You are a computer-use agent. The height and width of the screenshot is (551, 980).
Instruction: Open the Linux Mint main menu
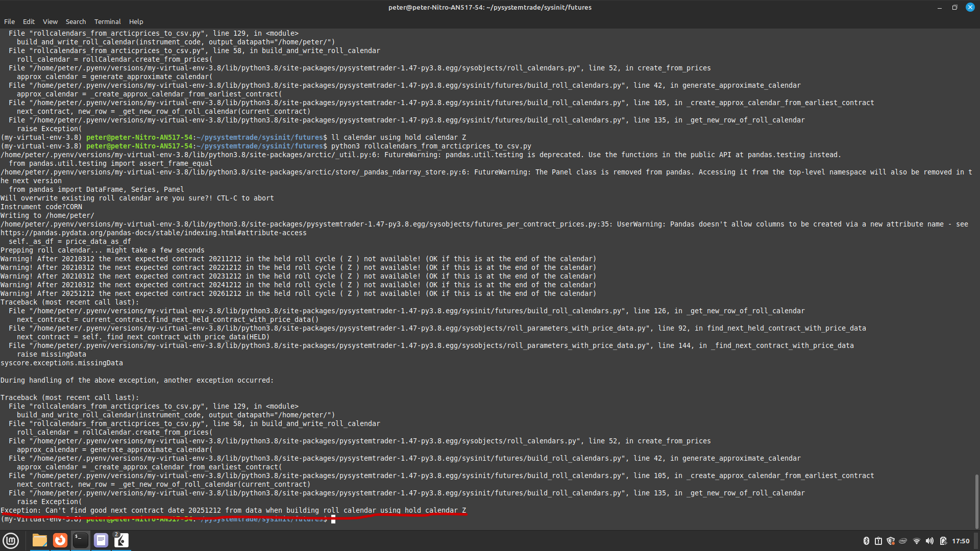[x=11, y=540]
